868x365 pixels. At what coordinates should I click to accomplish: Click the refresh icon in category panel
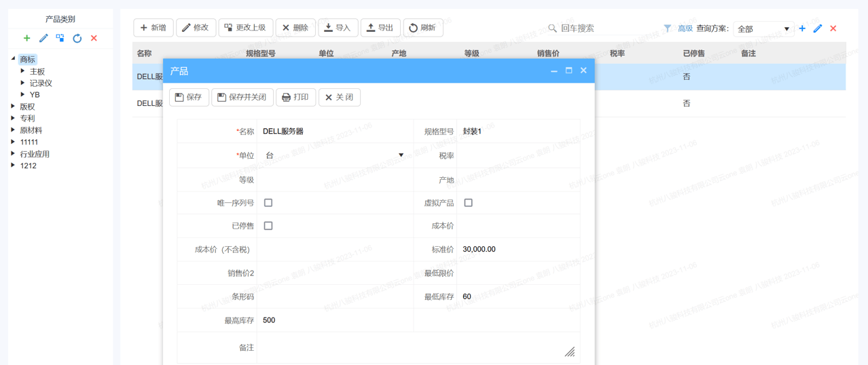click(x=77, y=38)
